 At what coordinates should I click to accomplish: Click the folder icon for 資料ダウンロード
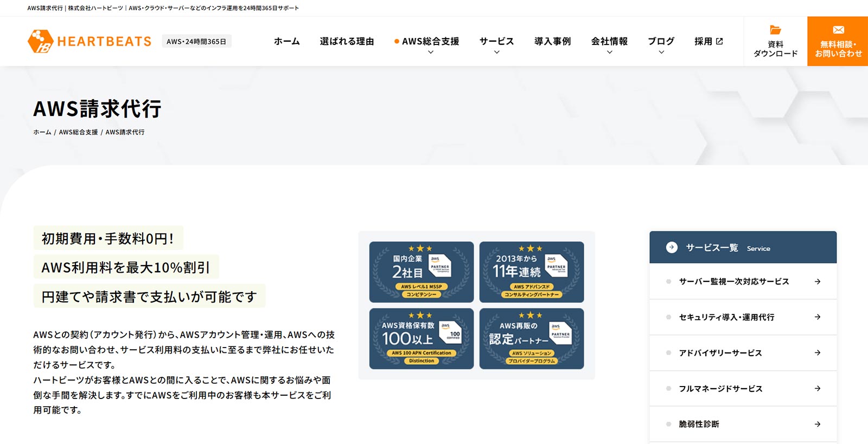pos(775,30)
